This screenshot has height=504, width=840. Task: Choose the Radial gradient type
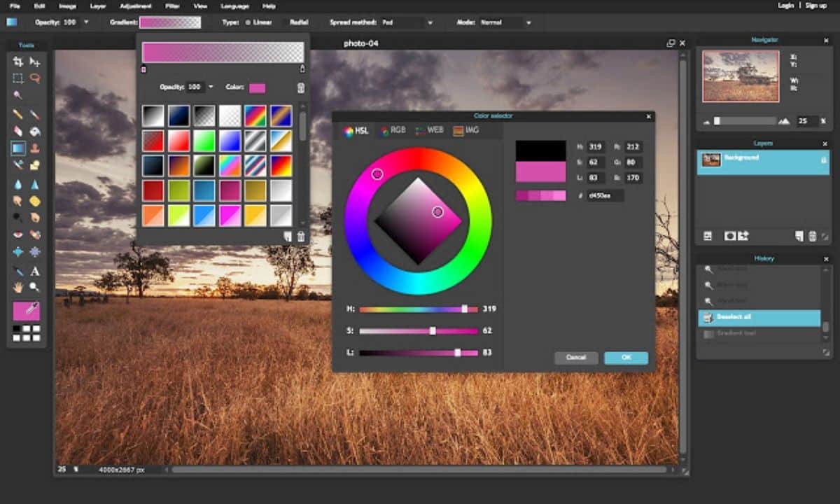tap(300, 22)
